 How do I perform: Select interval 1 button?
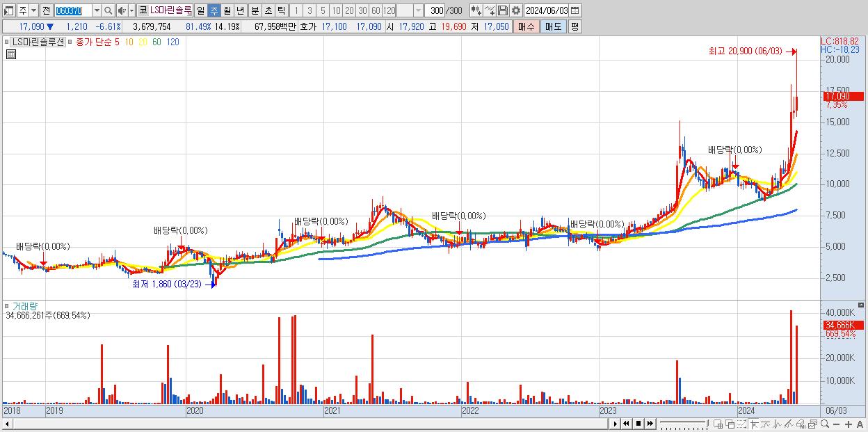click(x=296, y=10)
